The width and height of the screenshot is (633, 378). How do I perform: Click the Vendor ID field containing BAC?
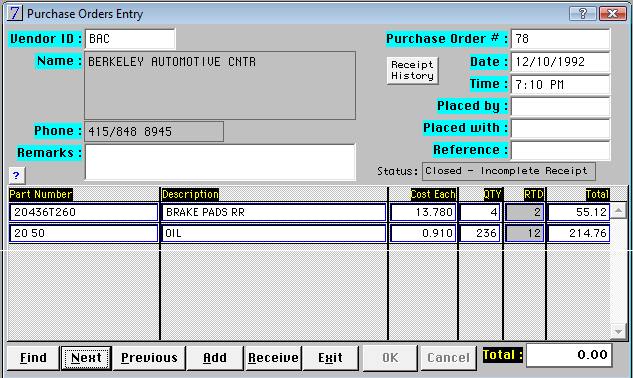[130, 39]
